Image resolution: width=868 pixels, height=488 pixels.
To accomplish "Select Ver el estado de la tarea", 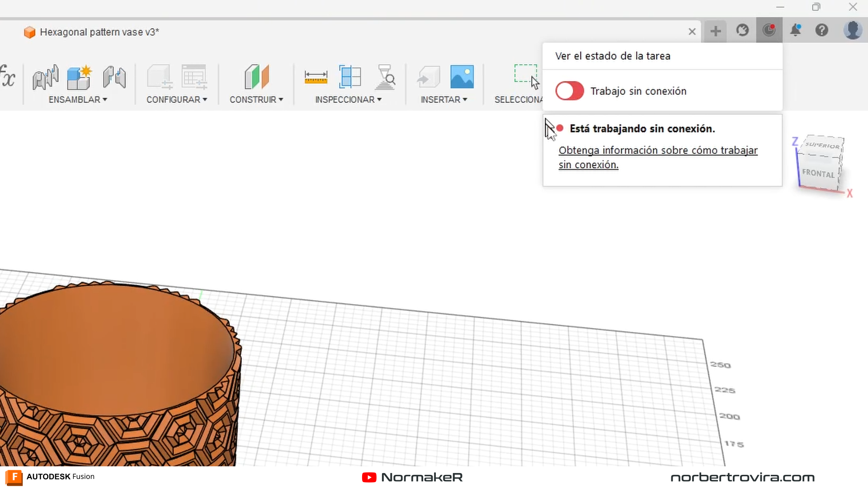I will pyautogui.click(x=613, y=56).
